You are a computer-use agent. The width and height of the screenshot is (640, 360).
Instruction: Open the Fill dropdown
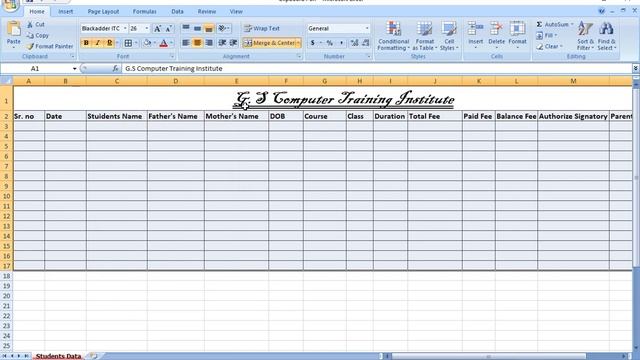[547, 36]
